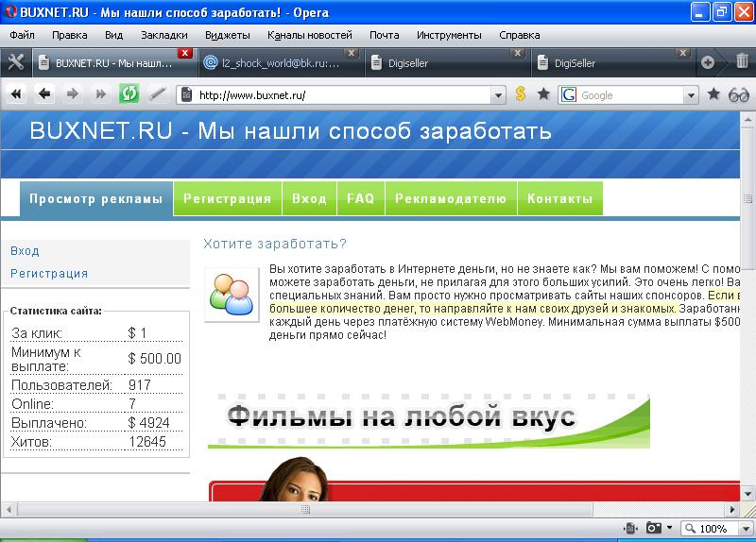The height and width of the screenshot is (542, 756).
Task: Close the DigiSeller tab at far right
Action: [683, 53]
